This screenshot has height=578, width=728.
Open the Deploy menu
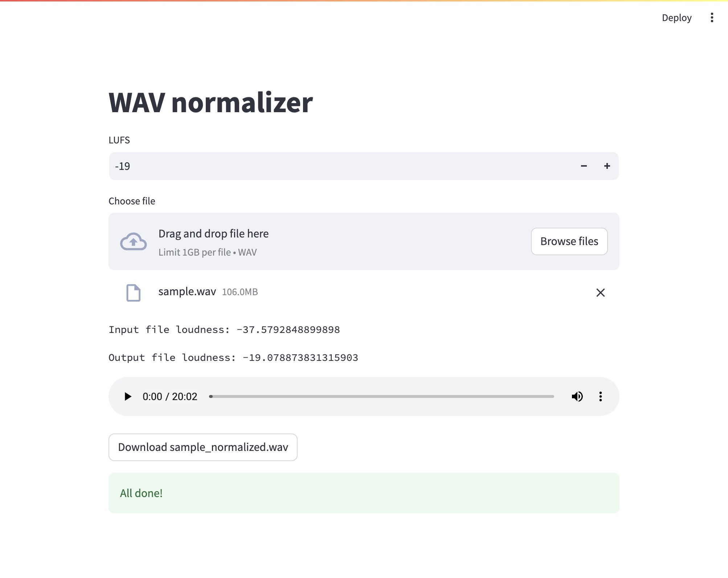click(x=676, y=17)
